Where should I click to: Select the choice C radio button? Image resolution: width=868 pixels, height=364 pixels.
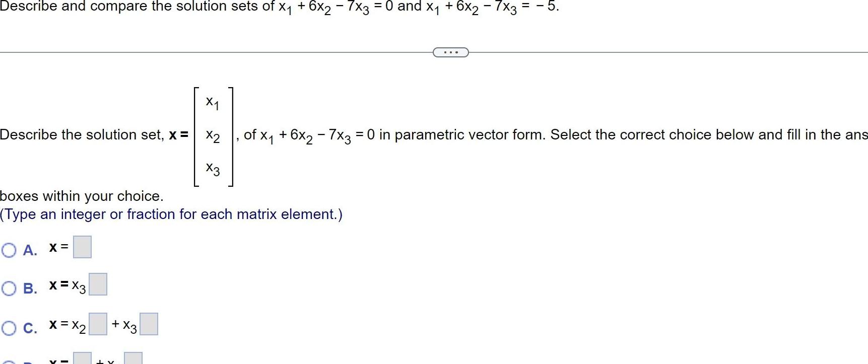[8, 327]
